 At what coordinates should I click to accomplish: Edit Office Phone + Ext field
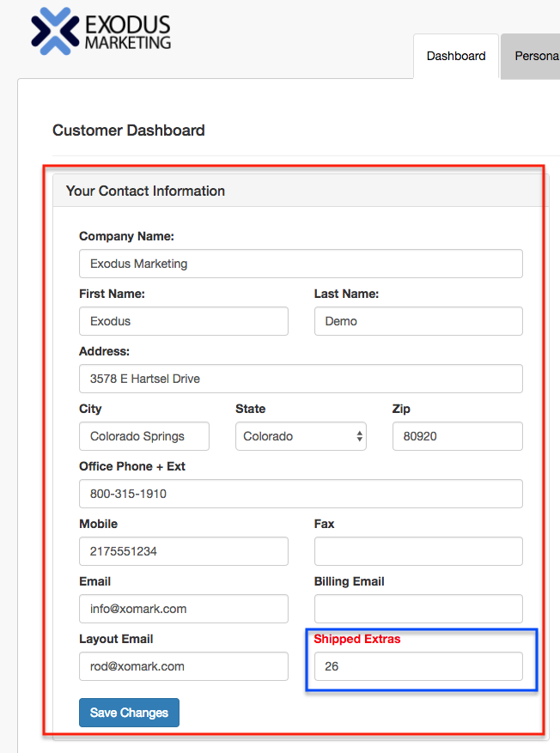coord(301,494)
